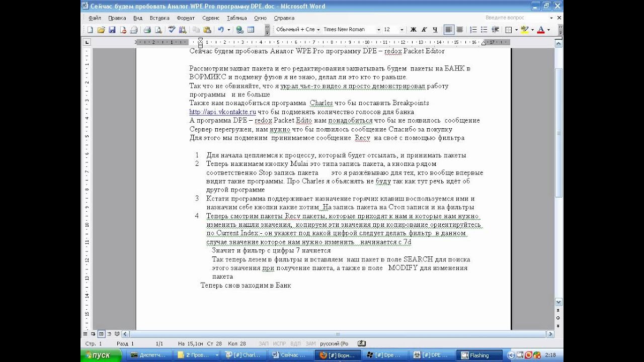Viewport: 644px width, 362px height.
Task: Jump to next page with double-down arrows
Action: (558, 326)
